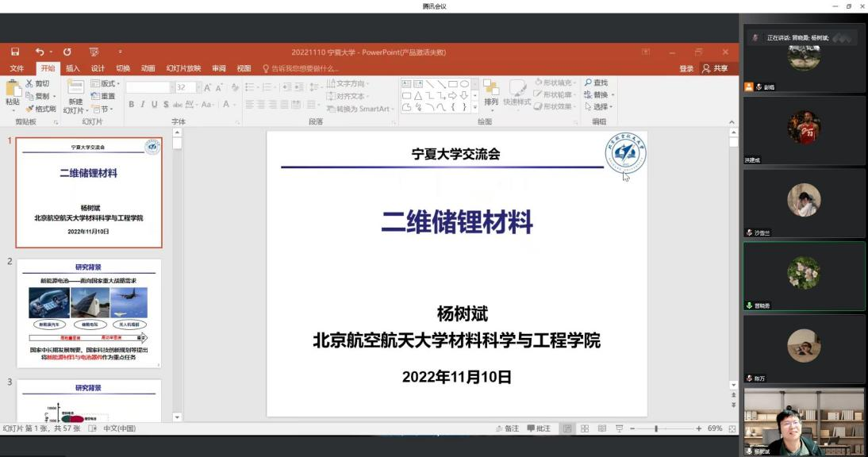Image resolution: width=868 pixels, height=457 pixels.
Task: Click the Find (查找) magnifier icon
Action: [x=596, y=83]
